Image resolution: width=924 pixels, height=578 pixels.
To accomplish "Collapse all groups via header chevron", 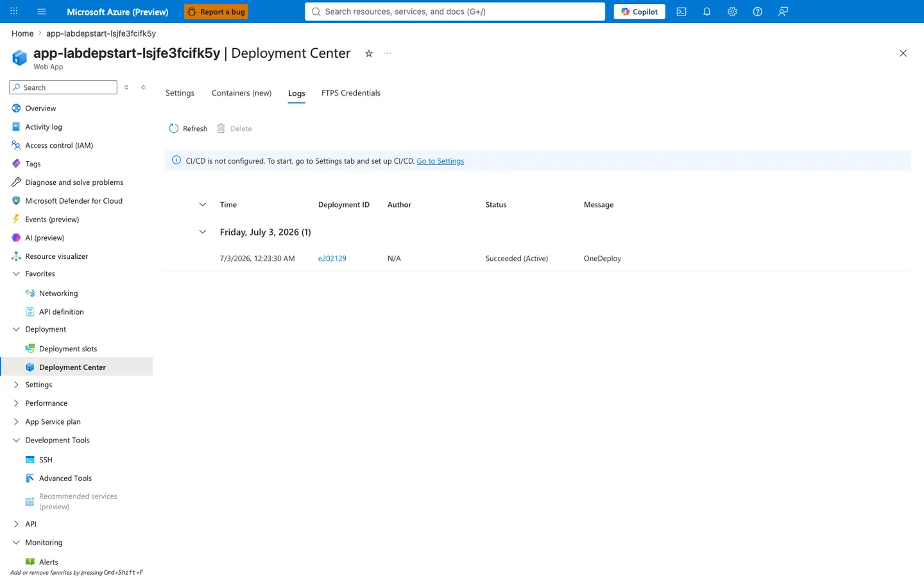I will (x=203, y=205).
